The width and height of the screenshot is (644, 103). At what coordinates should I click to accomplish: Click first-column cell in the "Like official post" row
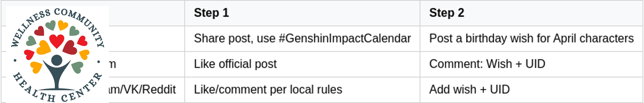click(x=147, y=64)
